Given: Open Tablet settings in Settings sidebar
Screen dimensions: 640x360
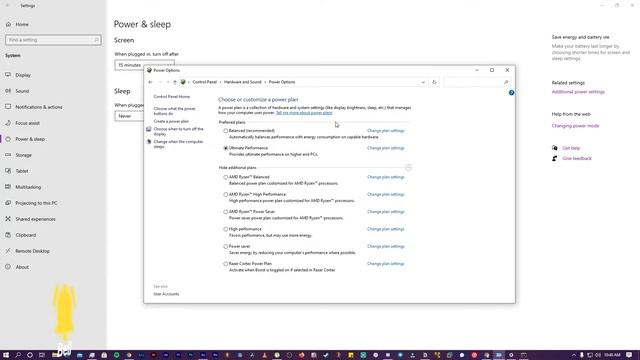Looking at the screenshot, I should point(22,171).
